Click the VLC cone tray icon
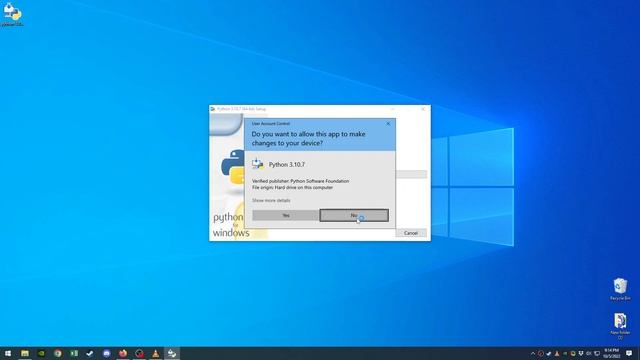 pyautogui.click(x=557, y=353)
